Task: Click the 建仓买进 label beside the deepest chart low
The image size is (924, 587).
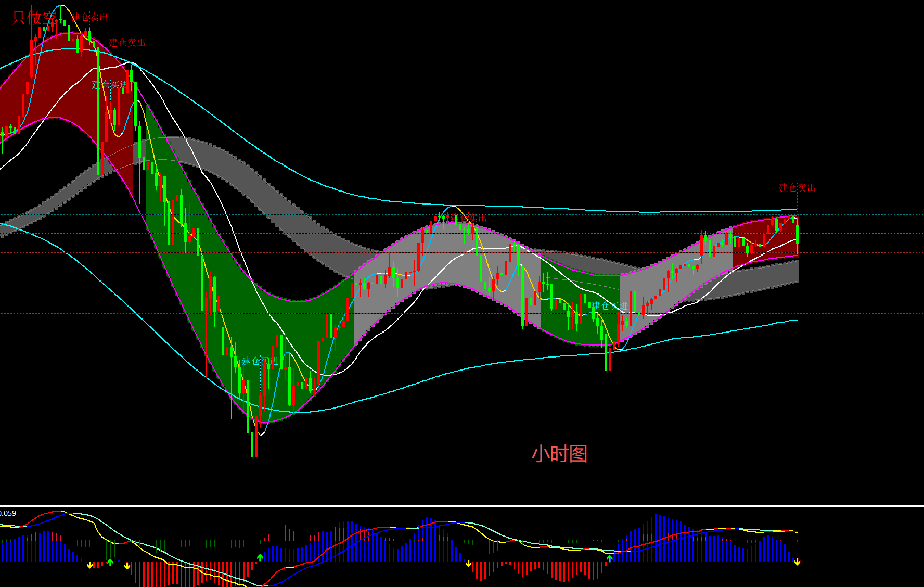Action: pyautogui.click(x=260, y=361)
